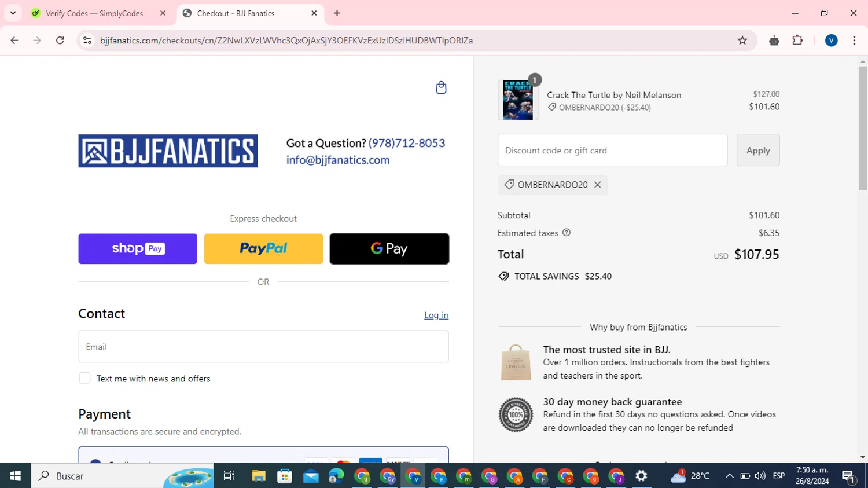Open the robot extension icon
868x488 pixels.
(x=774, y=41)
